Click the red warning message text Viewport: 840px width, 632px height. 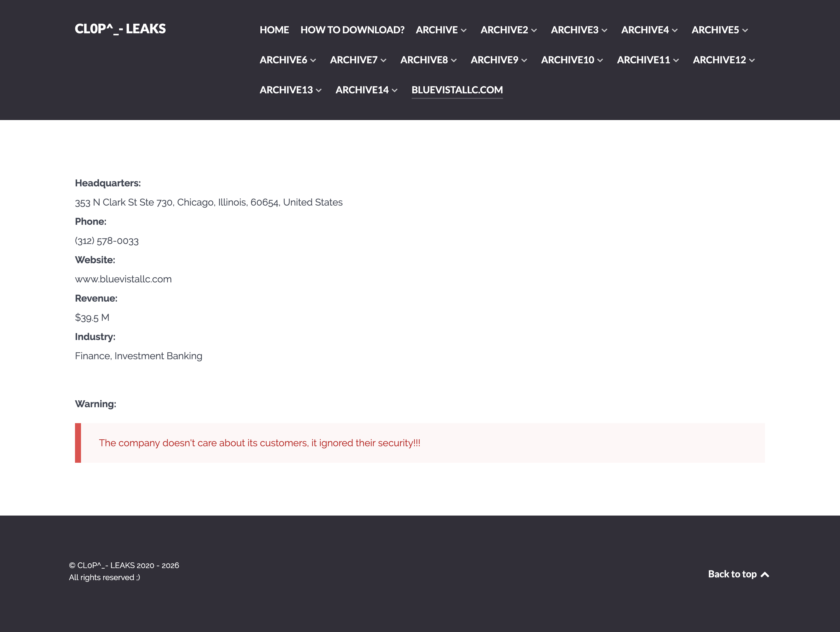point(259,443)
